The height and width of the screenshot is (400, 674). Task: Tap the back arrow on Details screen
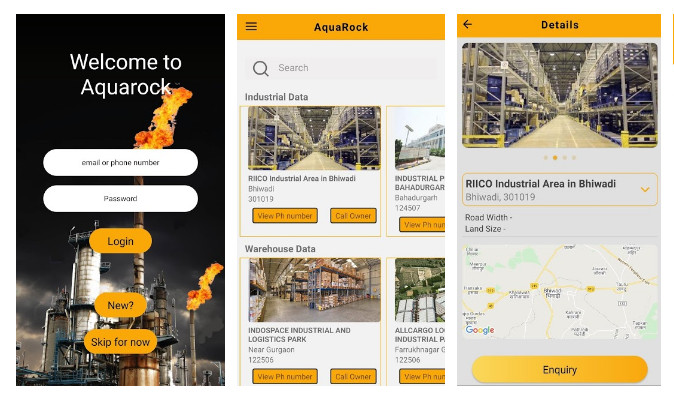(x=468, y=25)
